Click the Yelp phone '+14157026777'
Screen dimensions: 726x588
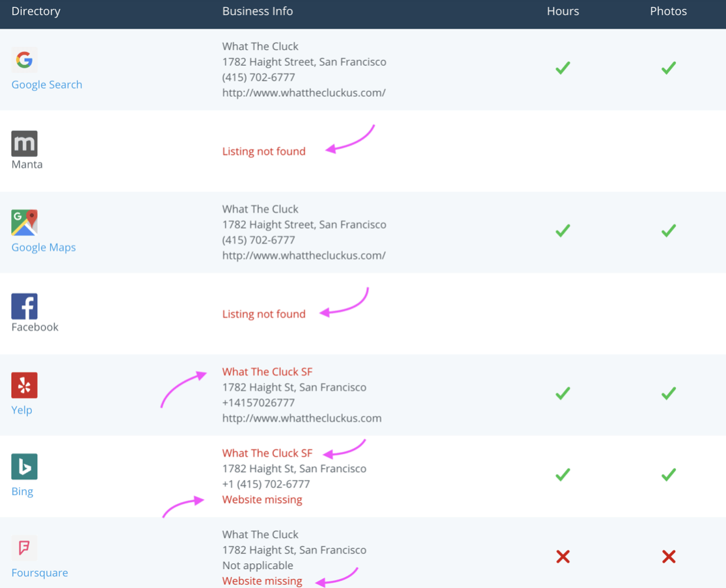point(258,403)
